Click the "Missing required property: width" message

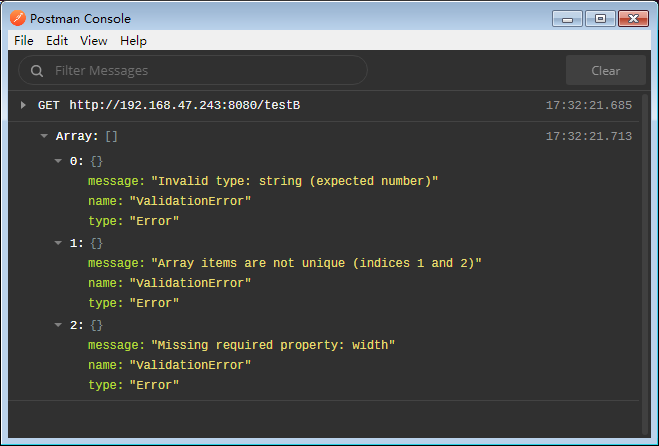[x=273, y=345]
